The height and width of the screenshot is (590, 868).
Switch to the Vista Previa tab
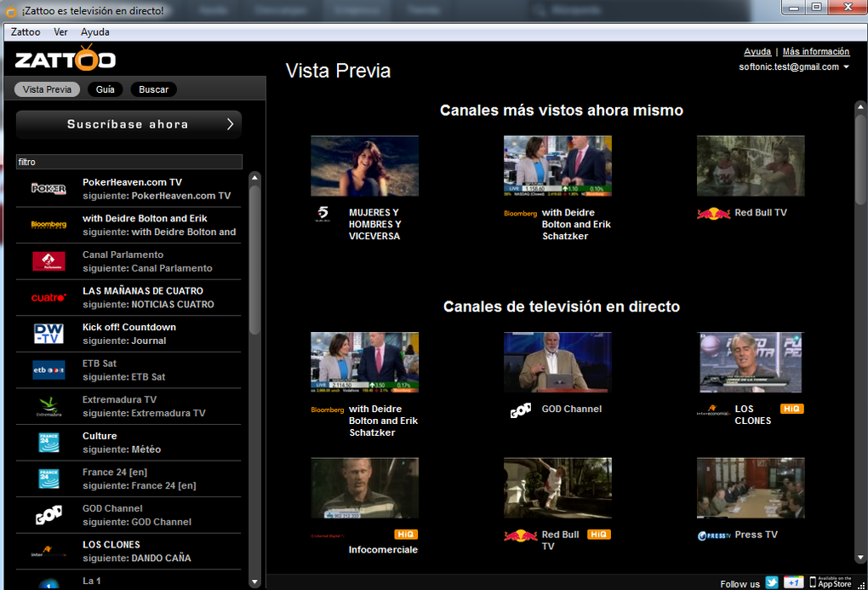(x=47, y=89)
